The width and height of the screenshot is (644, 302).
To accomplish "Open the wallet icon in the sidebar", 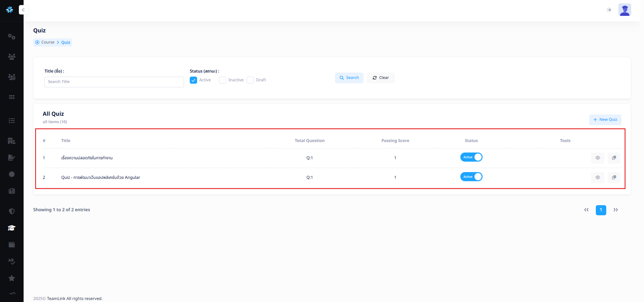I will pyautogui.click(x=11, y=245).
